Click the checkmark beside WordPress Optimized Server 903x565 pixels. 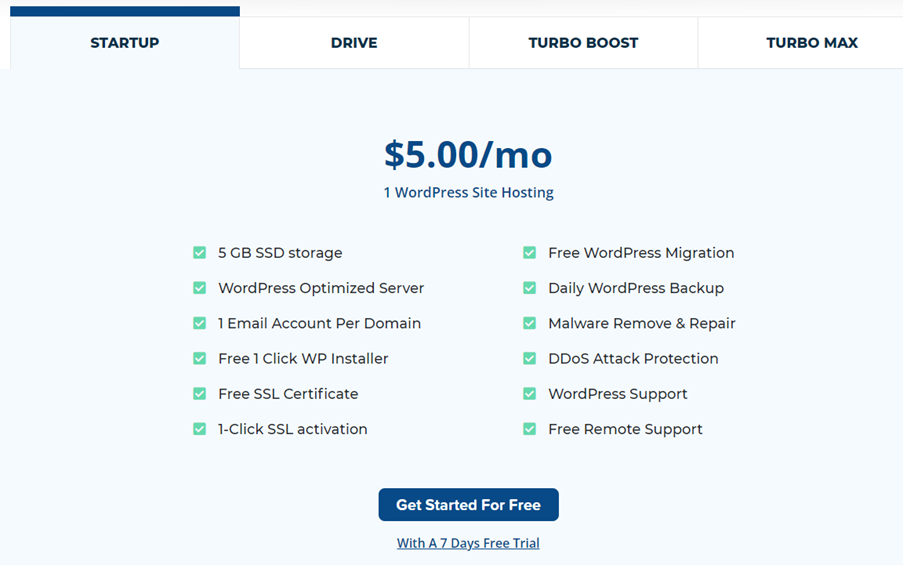(x=199, y=288)
